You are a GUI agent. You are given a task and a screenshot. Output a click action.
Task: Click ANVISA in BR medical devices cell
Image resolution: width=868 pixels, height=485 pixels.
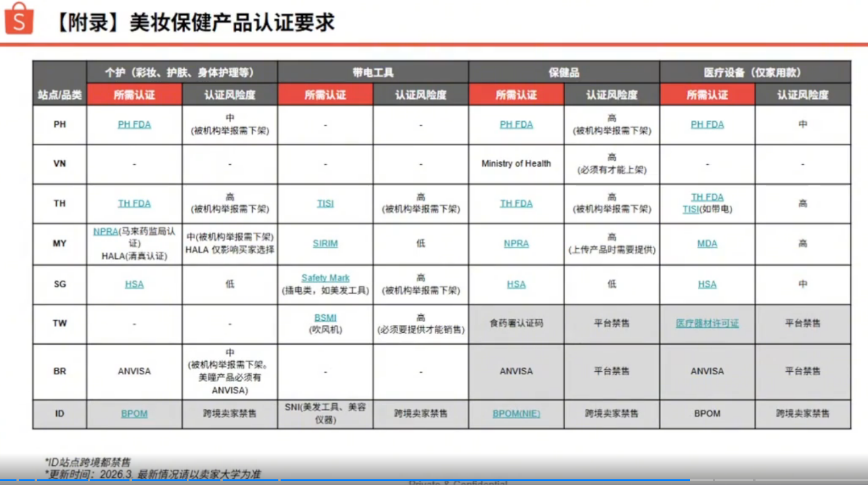[x=707, y=371]
